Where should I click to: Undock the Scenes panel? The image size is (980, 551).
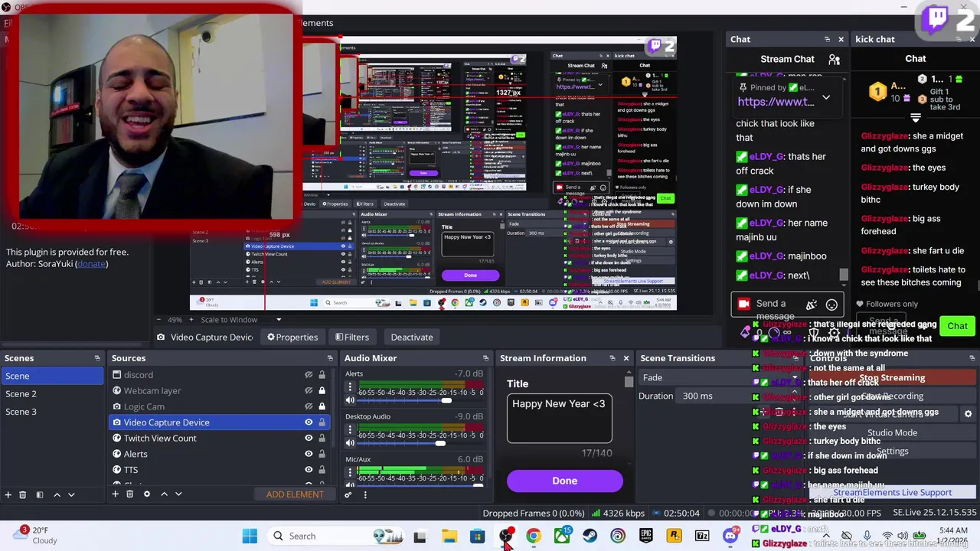click(97, 358)
